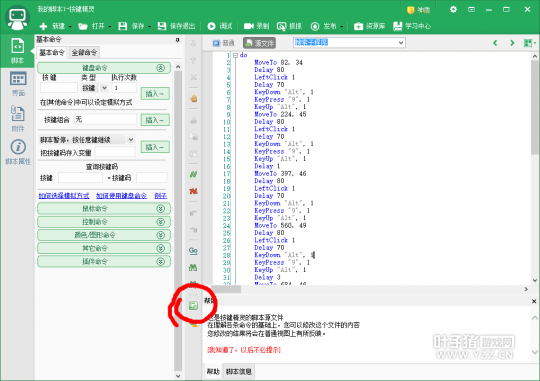Click 插入 button beside 执行次数
This screenshot has height=381, width=540.
[155, 93]
